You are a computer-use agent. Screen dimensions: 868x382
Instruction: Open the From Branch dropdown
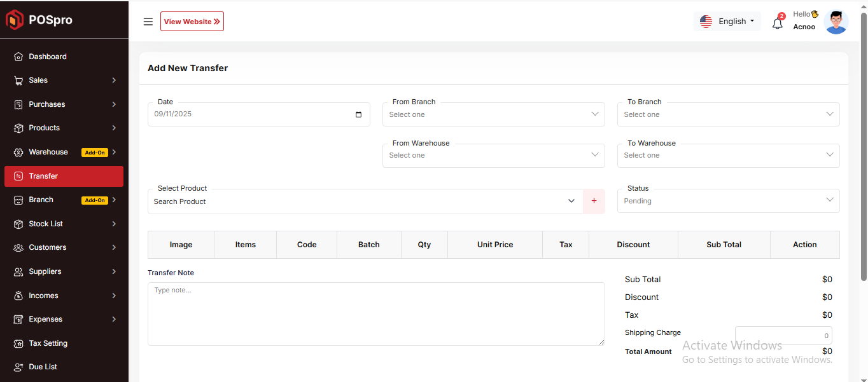coord(493,114)
